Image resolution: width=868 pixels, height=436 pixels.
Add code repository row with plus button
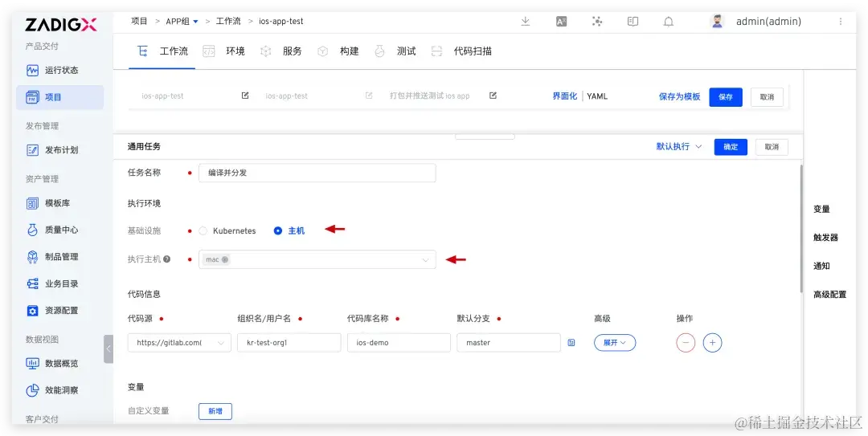pyautogui.click(x=712, y=343)
